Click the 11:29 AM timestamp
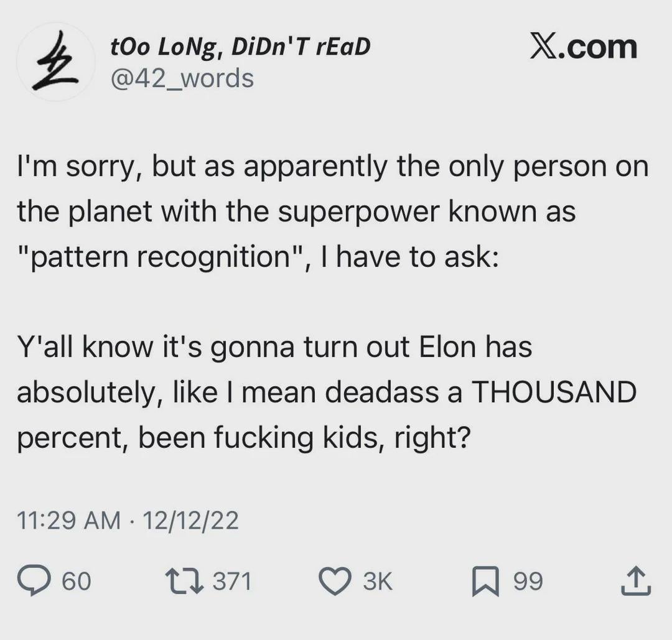Image resolution: width=672 pixels, height=640 pixels. click(x=68, y=520)
